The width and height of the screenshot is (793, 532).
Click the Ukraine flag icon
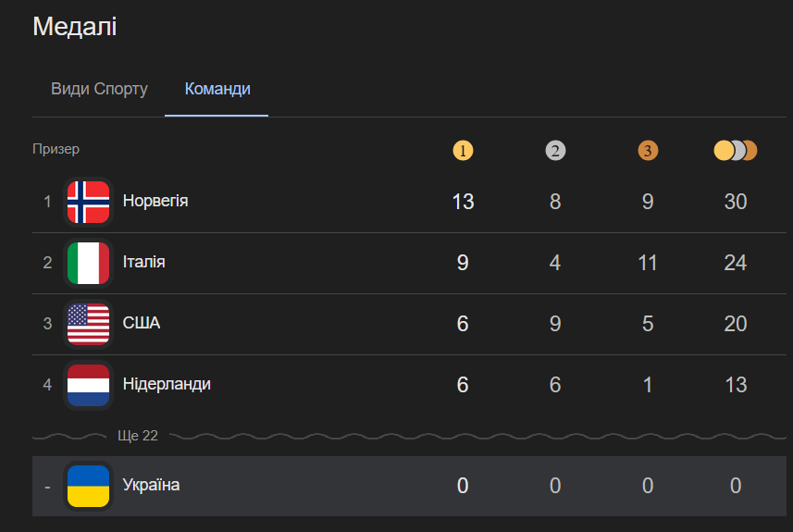pyautogui.click(x=89, y=486)
